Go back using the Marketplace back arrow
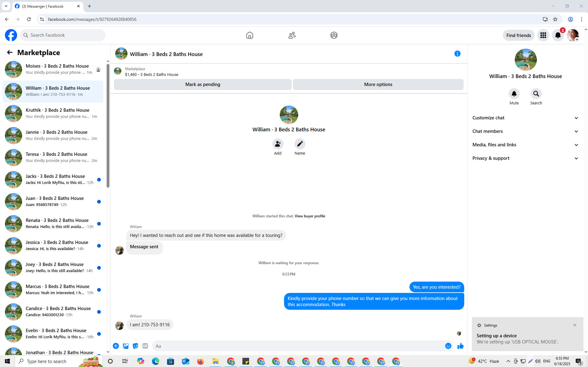Viewport: 588px width, 367px height. pos(10,53)
